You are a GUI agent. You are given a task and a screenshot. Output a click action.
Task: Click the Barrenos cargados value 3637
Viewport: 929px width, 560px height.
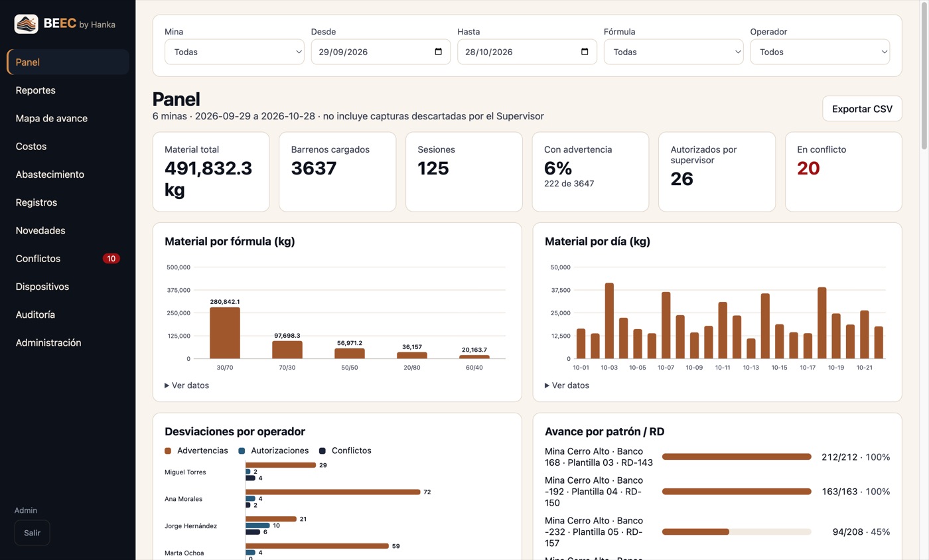click(314, 169)
